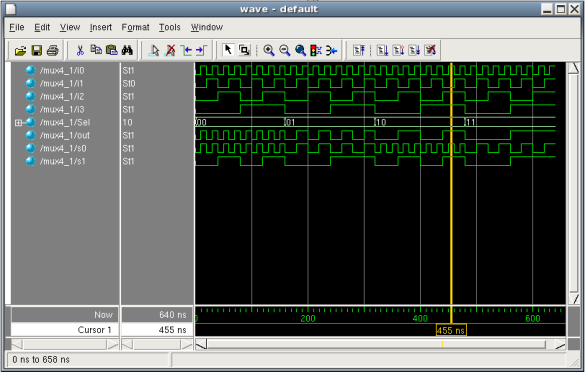
Task: Click the Find Previous Transition arrow icon
Action: pos(186,50)
